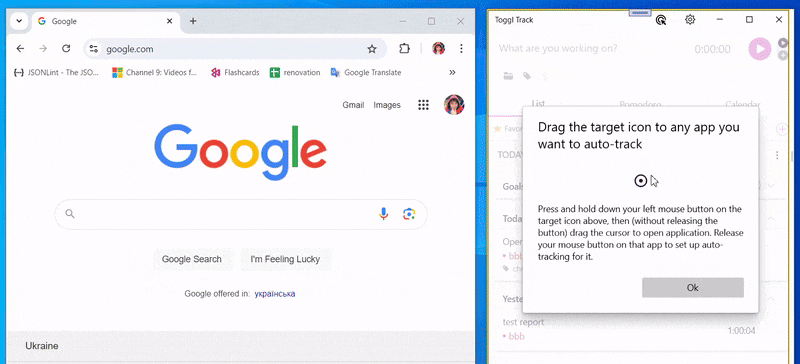The width and height of the screenshot is (800, 364).
Task: Reload the google.com page
Action: coord(66,48)
